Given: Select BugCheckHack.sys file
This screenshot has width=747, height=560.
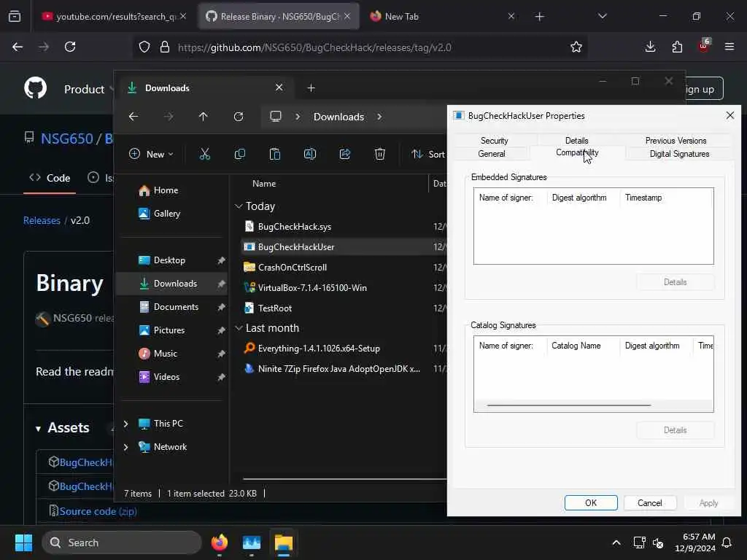Looking at the screenshot, I should pos(295,227).
